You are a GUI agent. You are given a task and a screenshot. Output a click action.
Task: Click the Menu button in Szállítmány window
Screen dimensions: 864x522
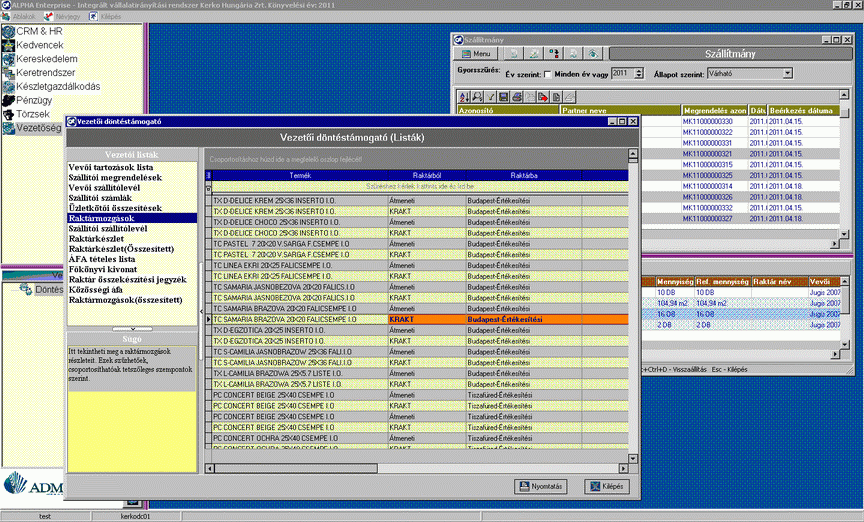tap(476, 53)
